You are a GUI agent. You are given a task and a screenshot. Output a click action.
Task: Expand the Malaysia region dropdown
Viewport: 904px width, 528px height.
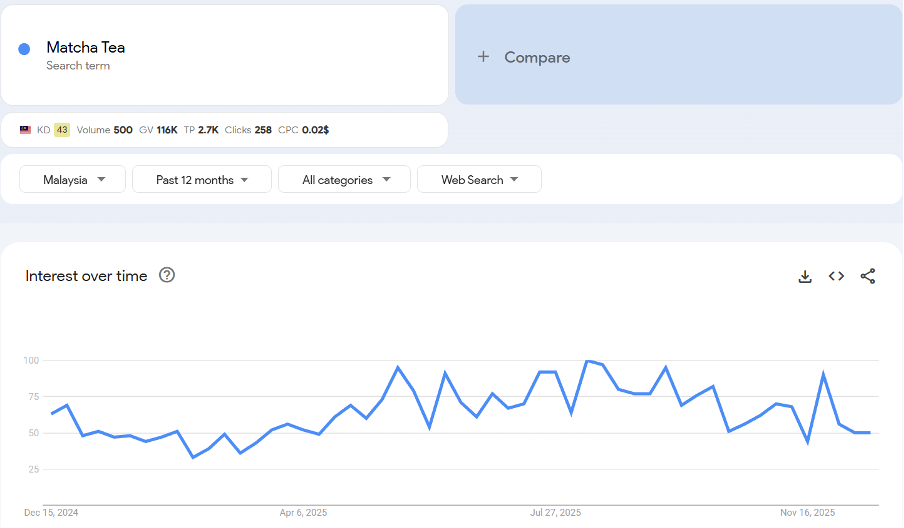[x=73, y=180]
